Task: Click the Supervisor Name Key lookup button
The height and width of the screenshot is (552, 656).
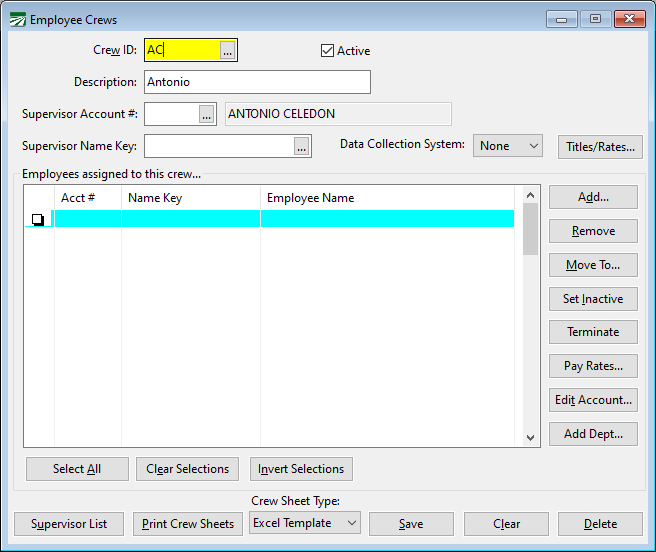Action: (302, 147)
